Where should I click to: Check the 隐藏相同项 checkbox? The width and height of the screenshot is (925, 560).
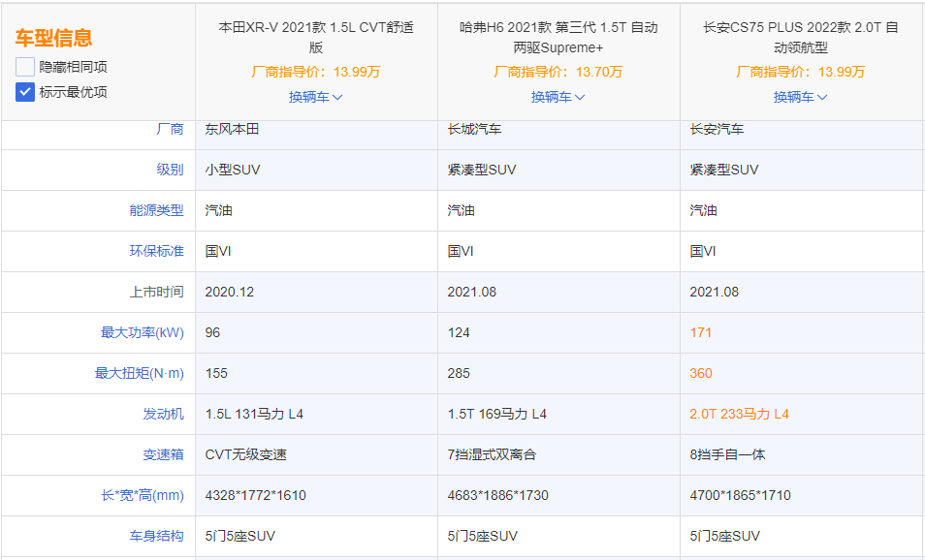click(25, 67)
